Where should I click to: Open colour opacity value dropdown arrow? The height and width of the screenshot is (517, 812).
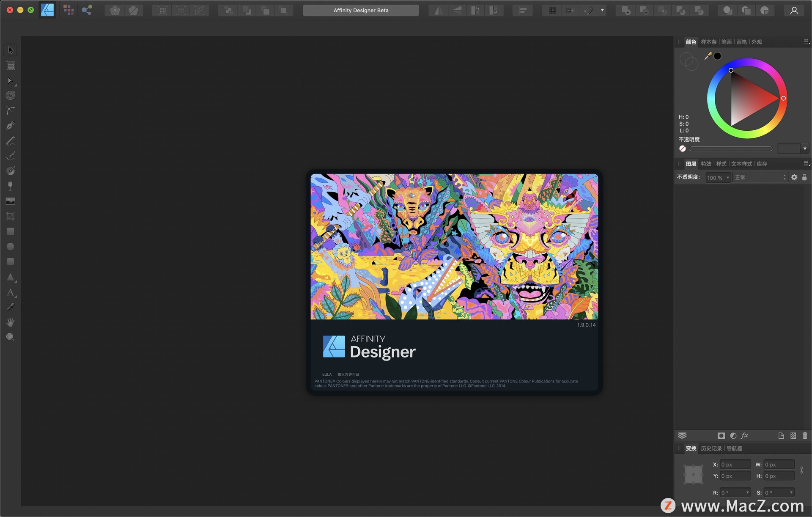(x=805, y=148)
